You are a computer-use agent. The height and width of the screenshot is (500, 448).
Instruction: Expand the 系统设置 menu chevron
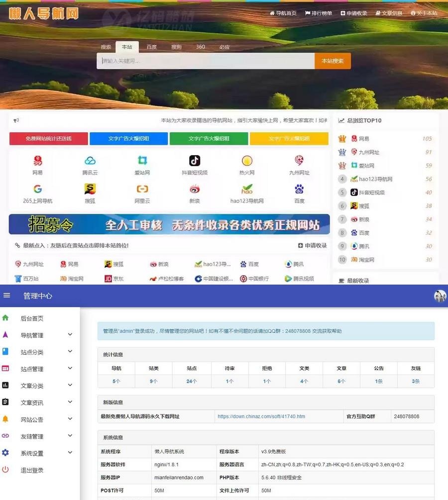click(70, 452)
